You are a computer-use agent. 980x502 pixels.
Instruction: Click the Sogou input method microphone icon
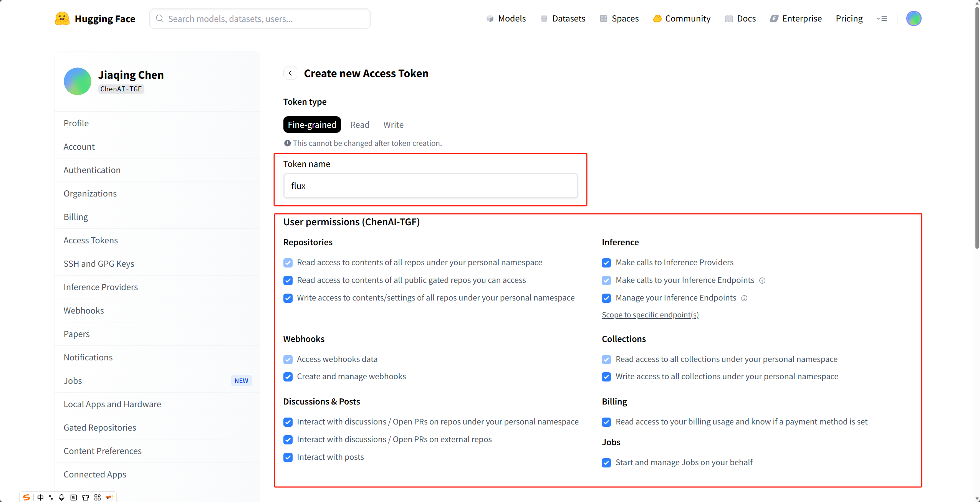tap(61, 497)
